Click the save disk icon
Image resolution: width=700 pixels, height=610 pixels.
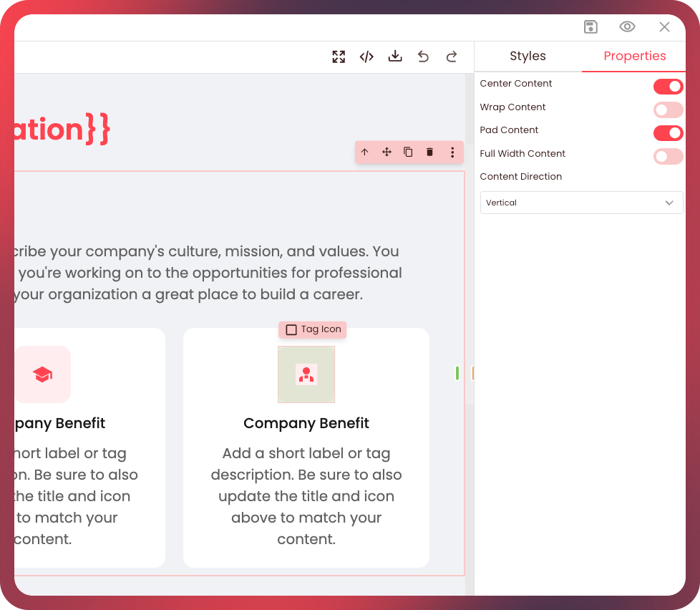point(590,26)
